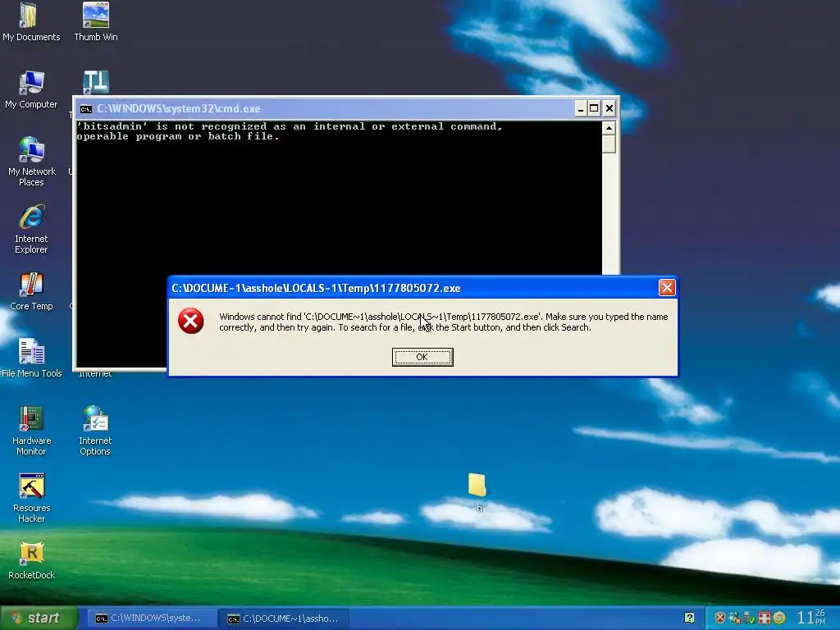840x630 pixels.
Task: Select the yellow folder named h
Action: click(477, 492)
